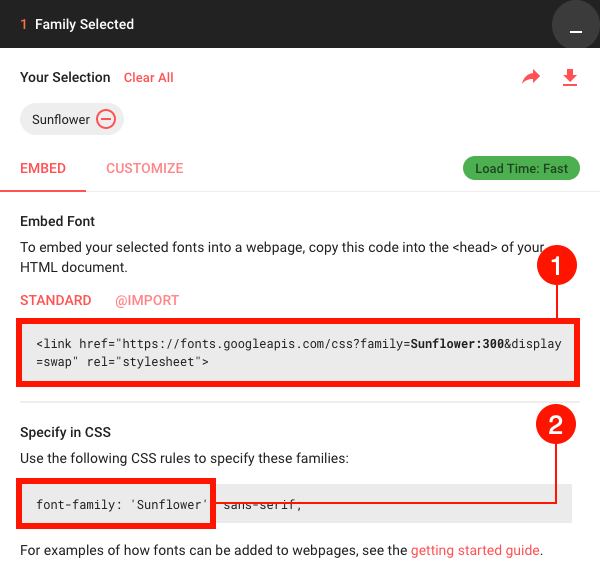The image size is (600, 580).
Task: Click the font-family CSS rule box
Action: (297, 503)
